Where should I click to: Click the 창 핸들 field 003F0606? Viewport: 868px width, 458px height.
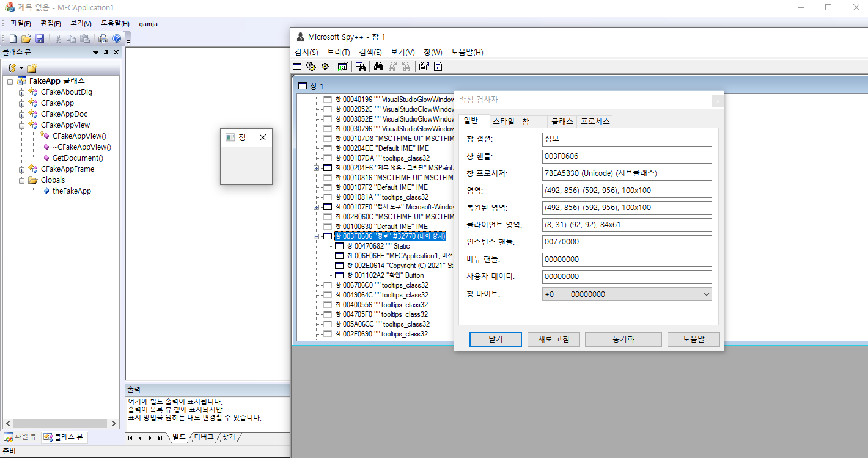tap(627, 156)
